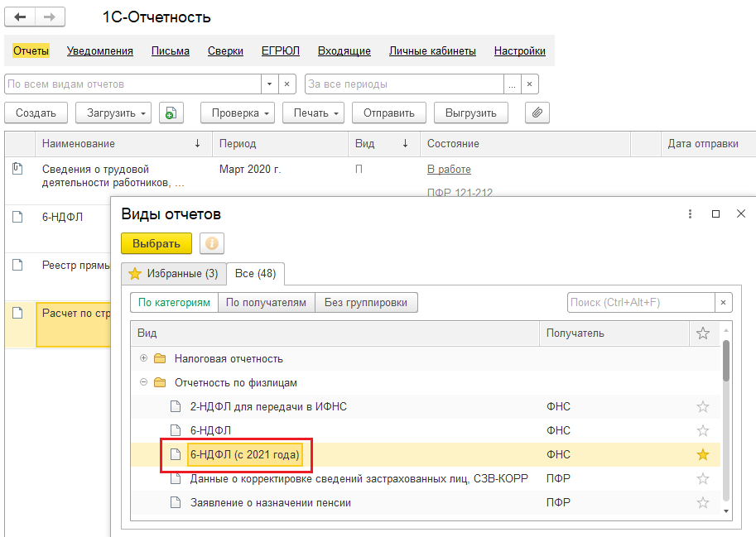Open the three-dot menu of Виды отчетов
This screenshot has width=756, height=537.
click(690, 213)
